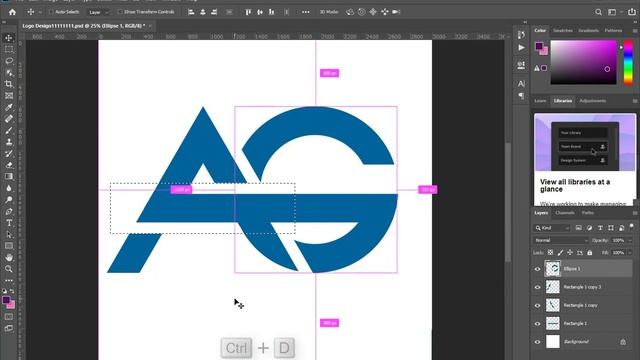Select the Object Selection tool
The width and height of the screenshot is (640, 360).
point(9,73)
